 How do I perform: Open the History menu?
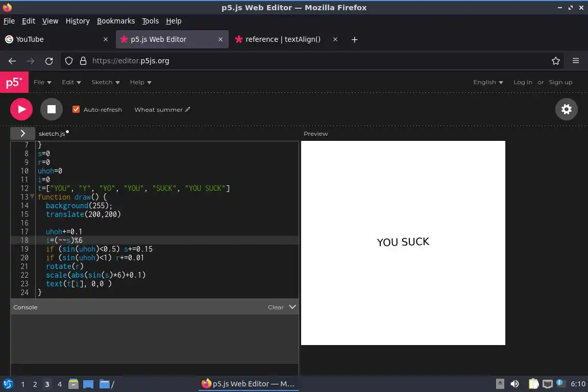78,21
